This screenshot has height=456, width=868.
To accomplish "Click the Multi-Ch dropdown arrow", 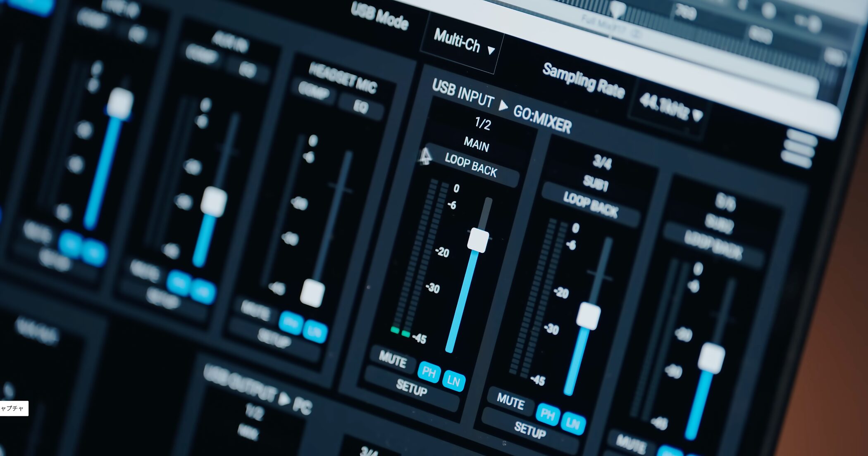I will click(x=491, y=50).
